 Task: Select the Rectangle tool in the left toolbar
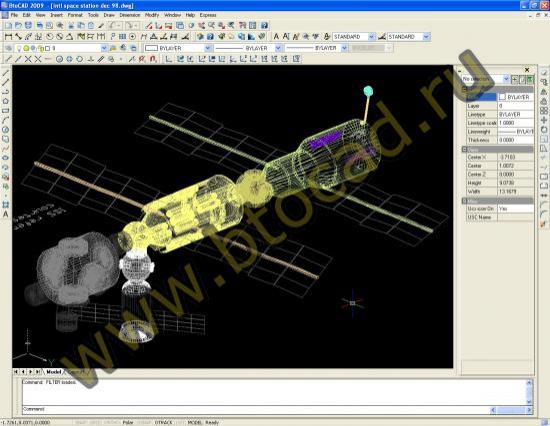tap(6, 111)
